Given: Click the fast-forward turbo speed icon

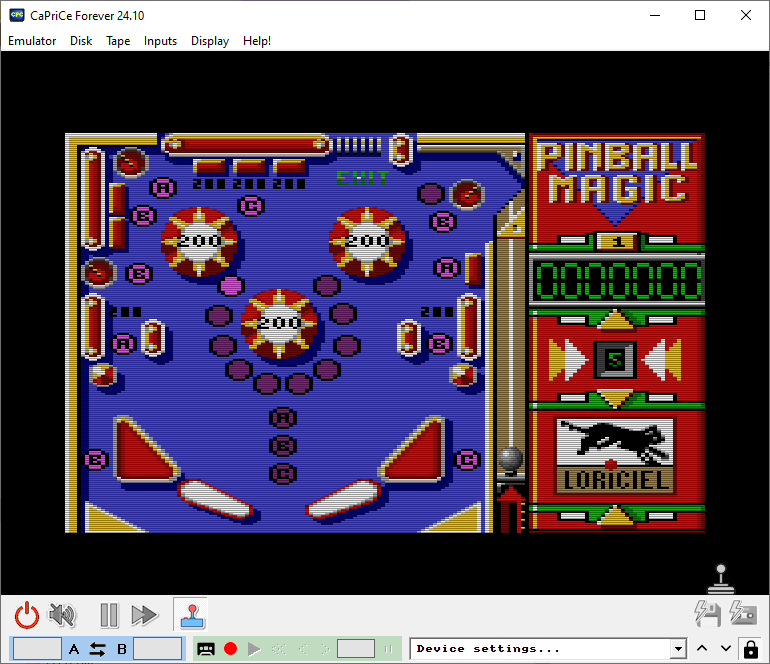Looking at the screenshot, I should click(144, 615).
